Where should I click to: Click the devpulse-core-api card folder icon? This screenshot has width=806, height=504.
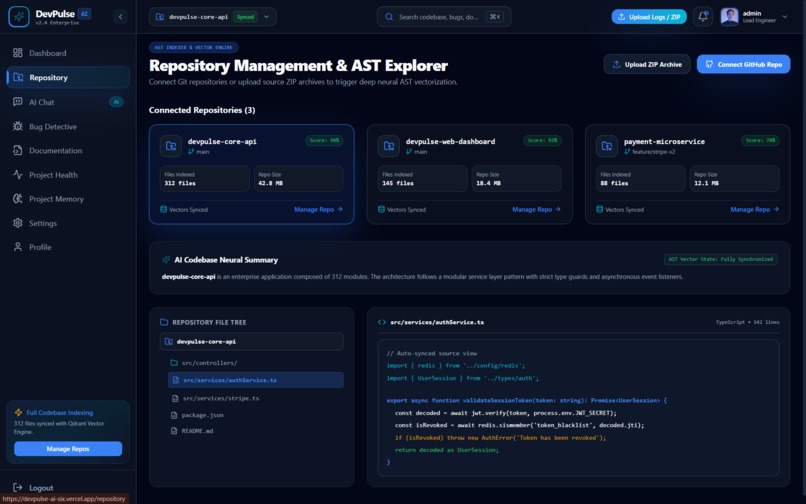(171, 146)
